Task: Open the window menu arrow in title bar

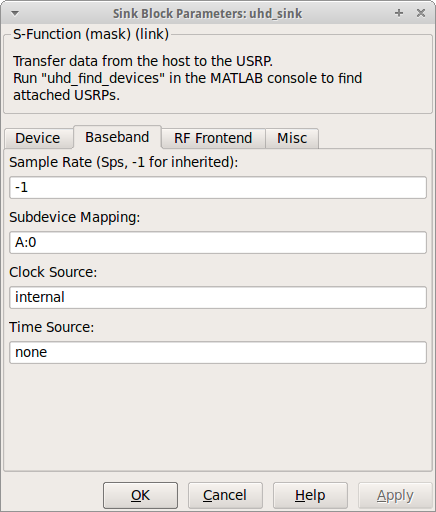Action: [x=15, y=13]
